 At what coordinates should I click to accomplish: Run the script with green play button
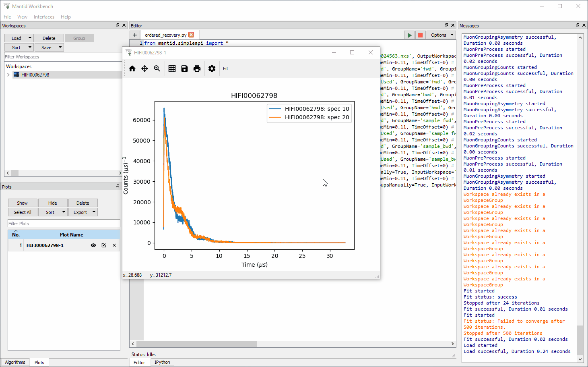[x=409, y=35]
